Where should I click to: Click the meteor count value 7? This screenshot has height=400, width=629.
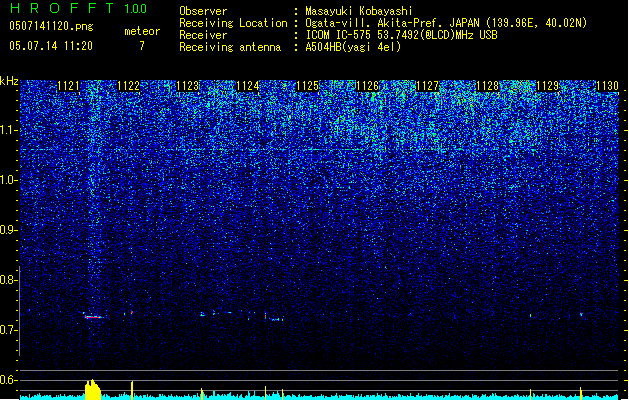coord(142,46)
